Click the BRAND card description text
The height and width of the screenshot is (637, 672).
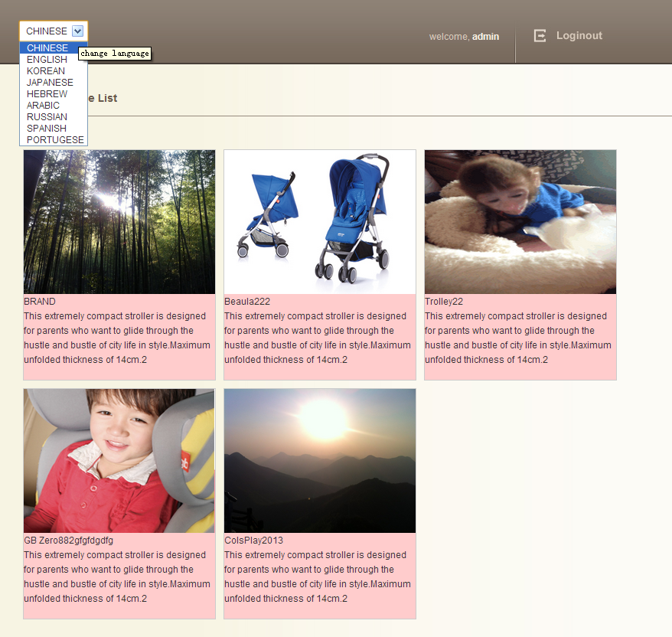(117, 338)
